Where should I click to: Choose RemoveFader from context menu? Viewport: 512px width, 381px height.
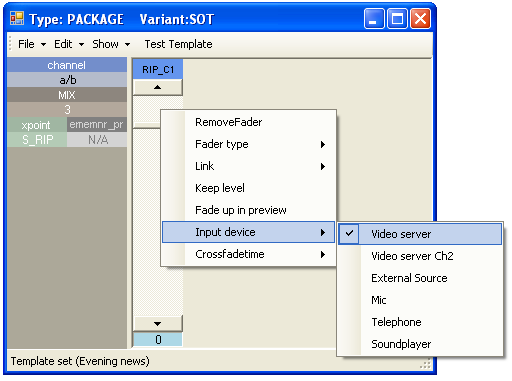pyautogui.click(x=248, y=122)
